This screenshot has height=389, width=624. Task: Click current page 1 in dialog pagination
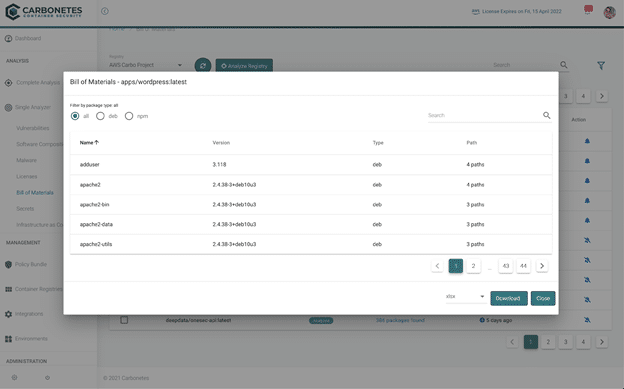[x=456, y=266]
